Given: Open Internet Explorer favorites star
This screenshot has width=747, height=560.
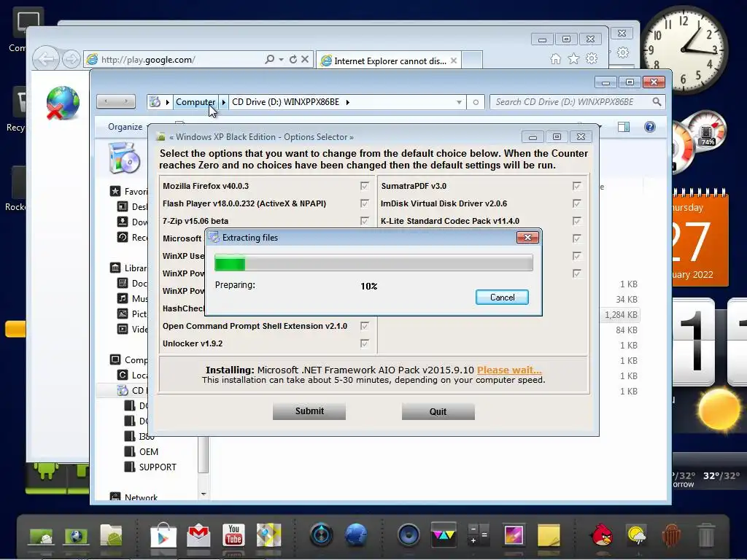Looking at the screenshot, I should [x=573, y=58].
